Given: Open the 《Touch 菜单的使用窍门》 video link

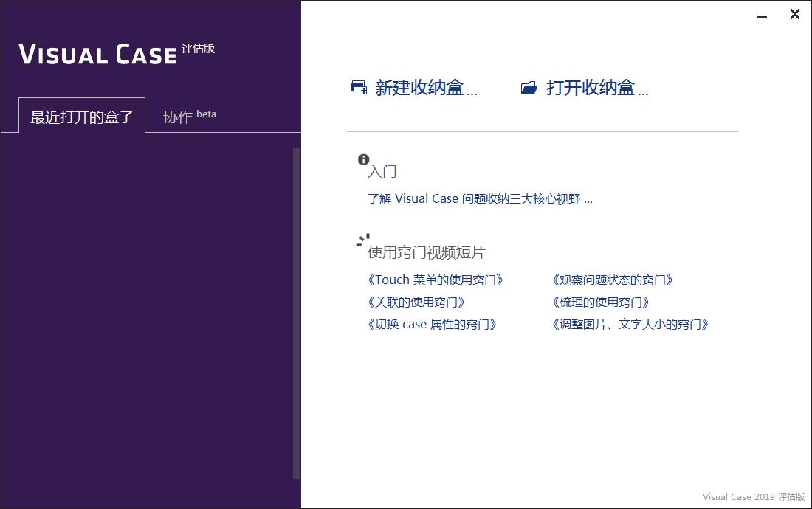Looking at the screenshot, I should [435, 280].
